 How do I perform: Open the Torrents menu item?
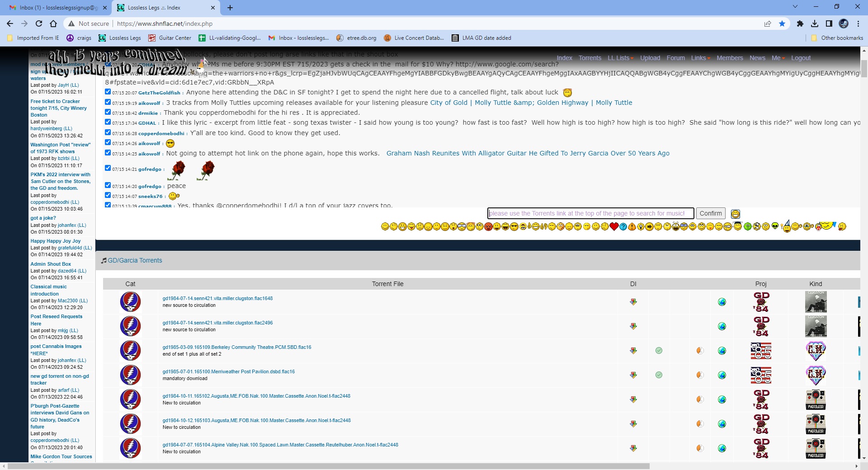[590, 58]
